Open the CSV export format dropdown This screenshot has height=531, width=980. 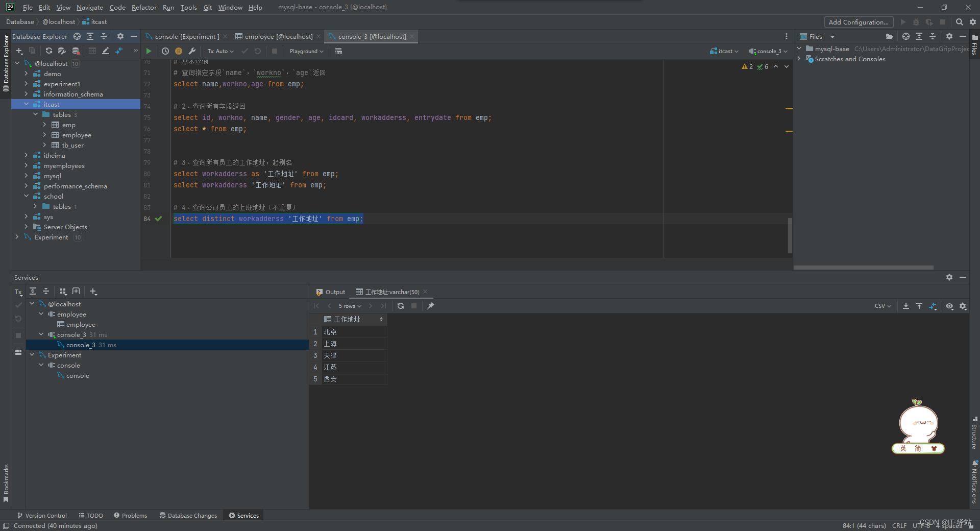[x=883, y=306]
